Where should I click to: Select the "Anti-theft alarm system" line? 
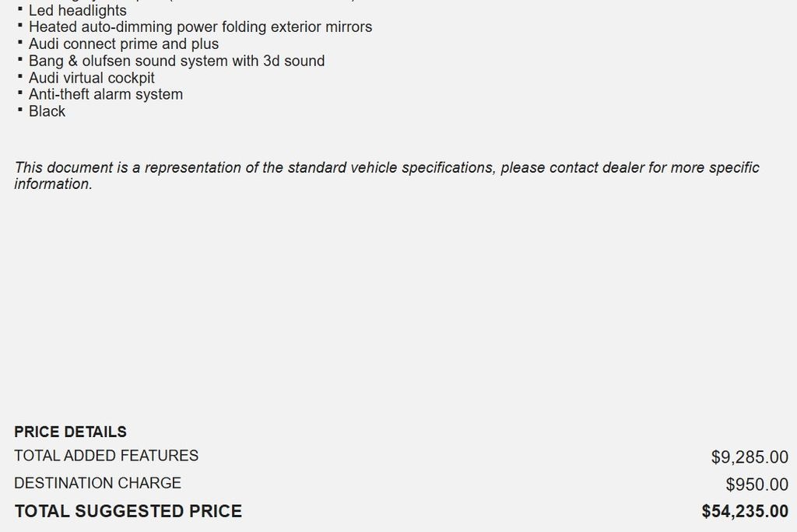[x=106, y=94]
